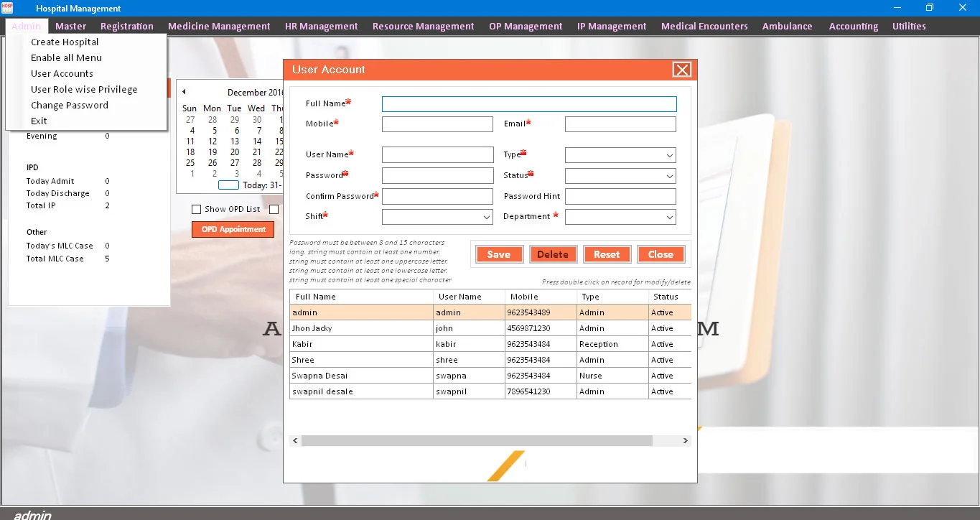
Task: Open the Medicine Management menu
Action: point(219,27)
